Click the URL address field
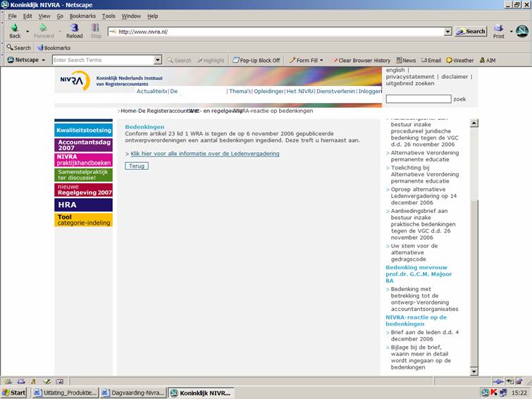Viewport: 532px width, 399px height. (x=276, y=32)
